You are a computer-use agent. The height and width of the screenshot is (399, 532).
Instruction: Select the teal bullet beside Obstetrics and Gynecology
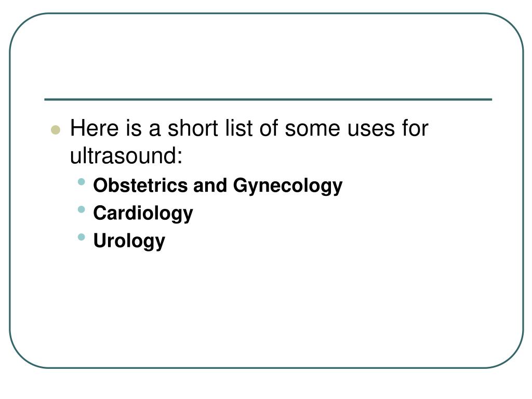[81, 182]
